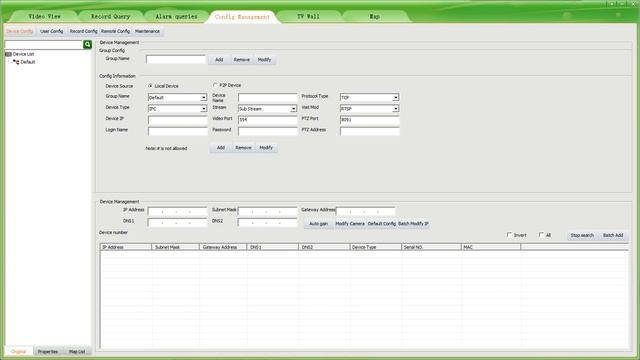Click the Subnet Mask column header
Image resolution: width=640 pixels, height=360 pixels.
[x=176, y=247]
